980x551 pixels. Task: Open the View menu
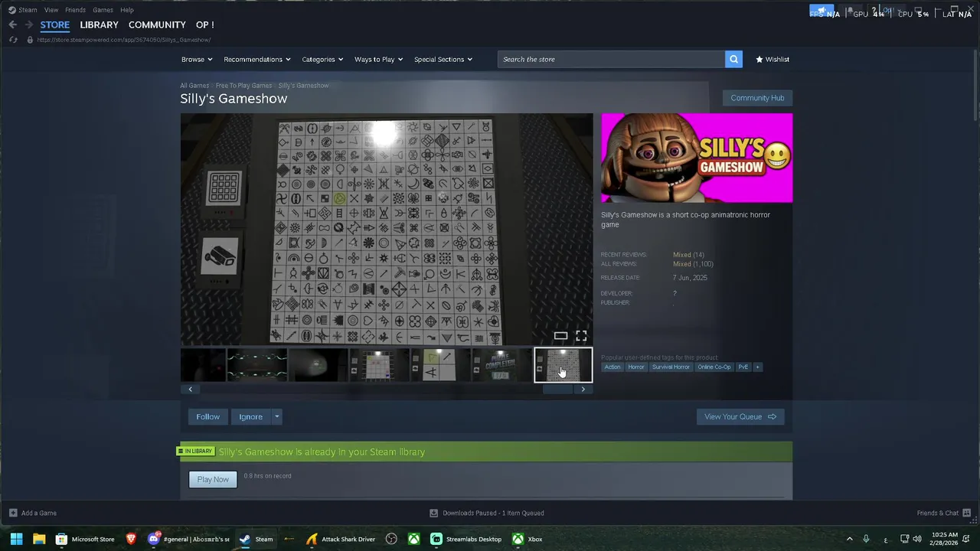(x=51, y=10)
